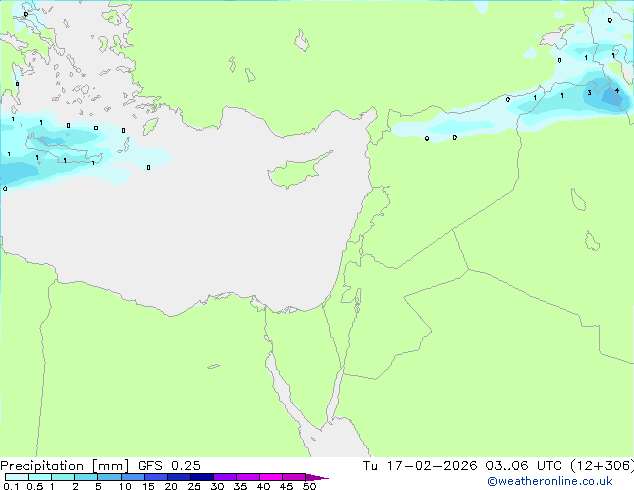
Task: Click the 0.1–0.5 mm legend color swatch
Action: click(x=17, y=477)
